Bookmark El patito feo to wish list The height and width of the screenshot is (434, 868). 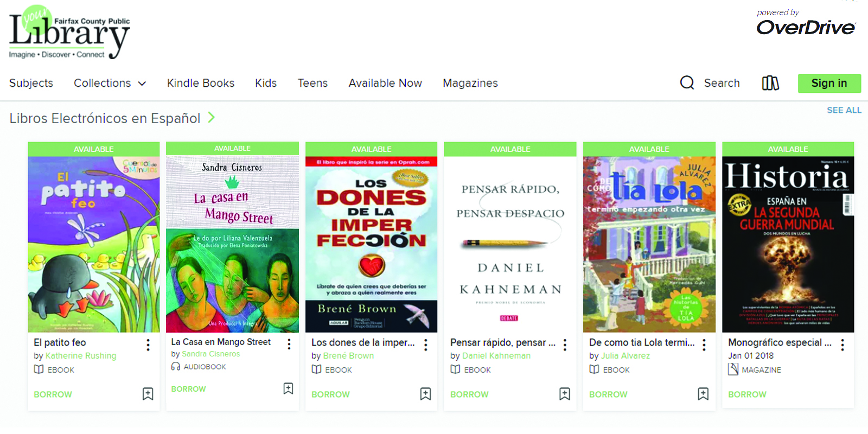[148, 394]
